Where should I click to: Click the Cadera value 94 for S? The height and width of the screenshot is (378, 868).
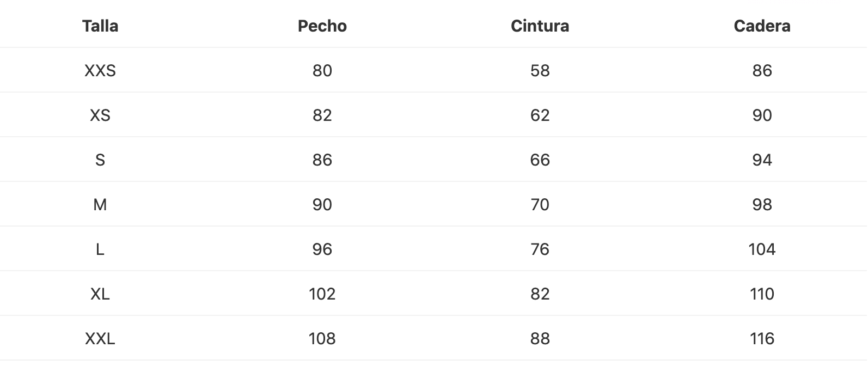pos(762,160)
